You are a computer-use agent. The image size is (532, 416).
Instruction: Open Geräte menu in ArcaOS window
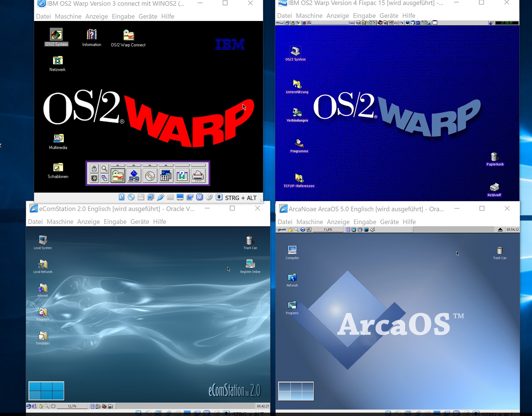(x=389, y=222)
